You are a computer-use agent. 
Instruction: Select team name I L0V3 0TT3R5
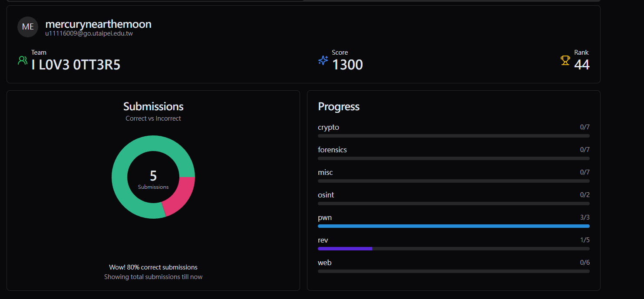tap(76, 65)
